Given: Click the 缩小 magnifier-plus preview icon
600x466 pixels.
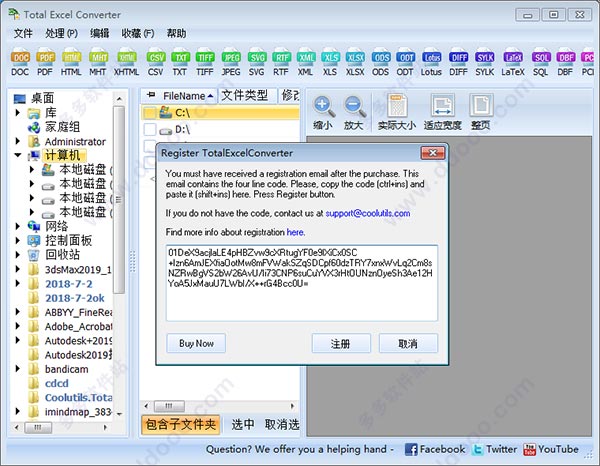Looking at the screenshot, I should (x=323, y=112).
